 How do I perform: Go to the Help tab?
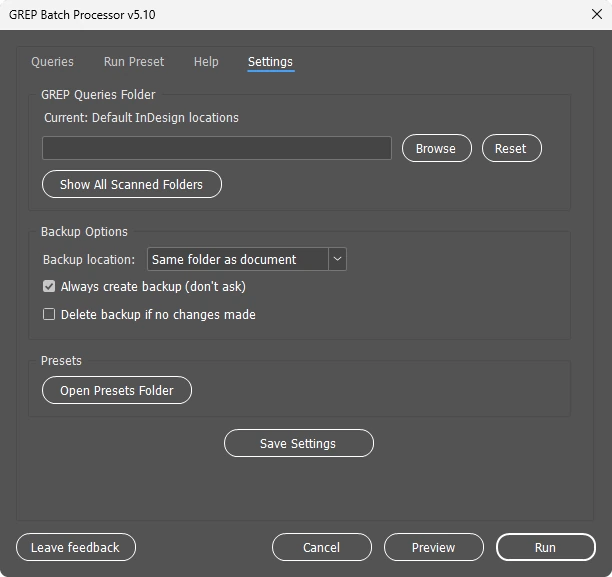(206, 62)
